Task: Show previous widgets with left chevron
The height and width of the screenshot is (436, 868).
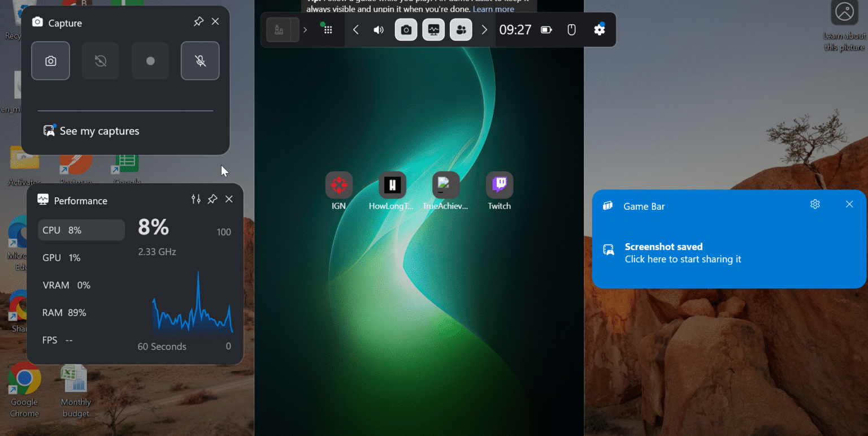Action: (x=355, y=30)
